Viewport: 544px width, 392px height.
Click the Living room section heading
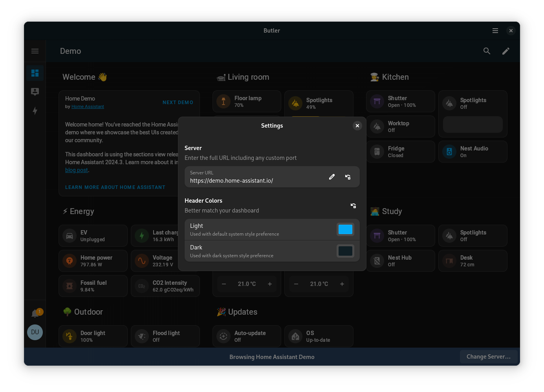tap(243, 77)
